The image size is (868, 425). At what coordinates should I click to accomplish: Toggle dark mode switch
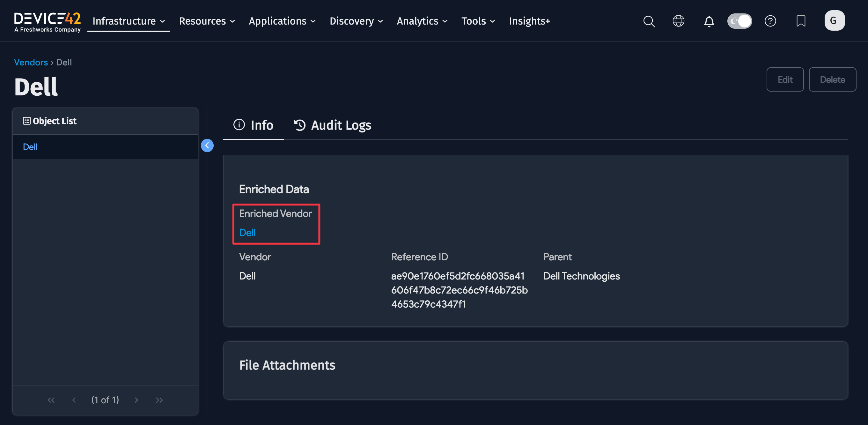point(739,21)
